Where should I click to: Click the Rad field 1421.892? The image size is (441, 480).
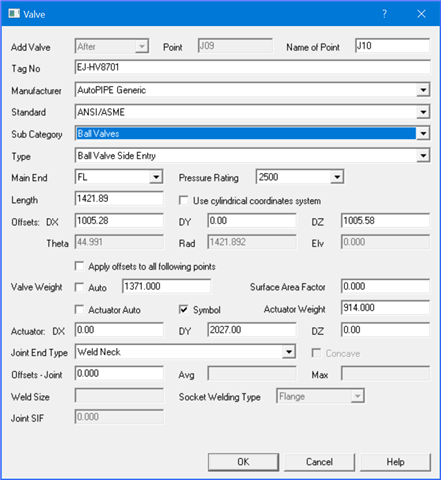click(252, 242)
